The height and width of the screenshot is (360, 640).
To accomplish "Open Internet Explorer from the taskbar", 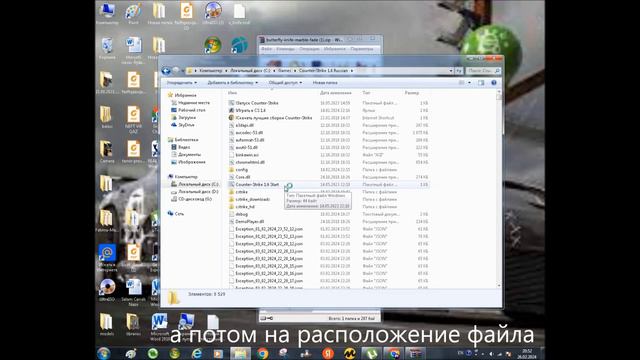I will (196, 353).
